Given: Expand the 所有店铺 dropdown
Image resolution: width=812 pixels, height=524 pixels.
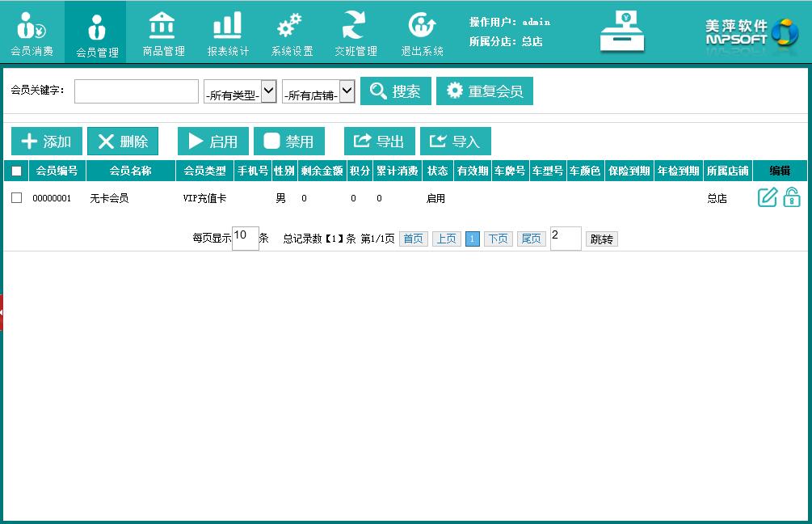Looking at the screenshot, I should (x=318, y=91).
